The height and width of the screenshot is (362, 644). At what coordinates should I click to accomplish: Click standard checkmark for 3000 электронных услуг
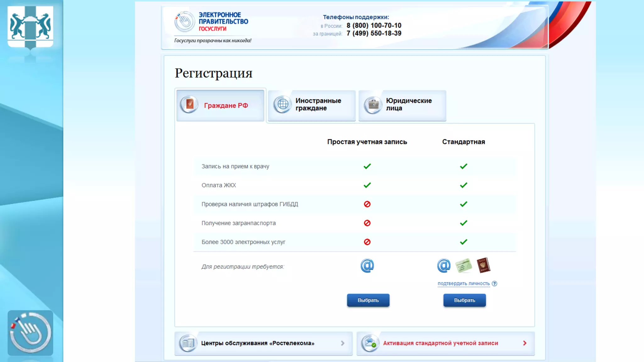464,242
